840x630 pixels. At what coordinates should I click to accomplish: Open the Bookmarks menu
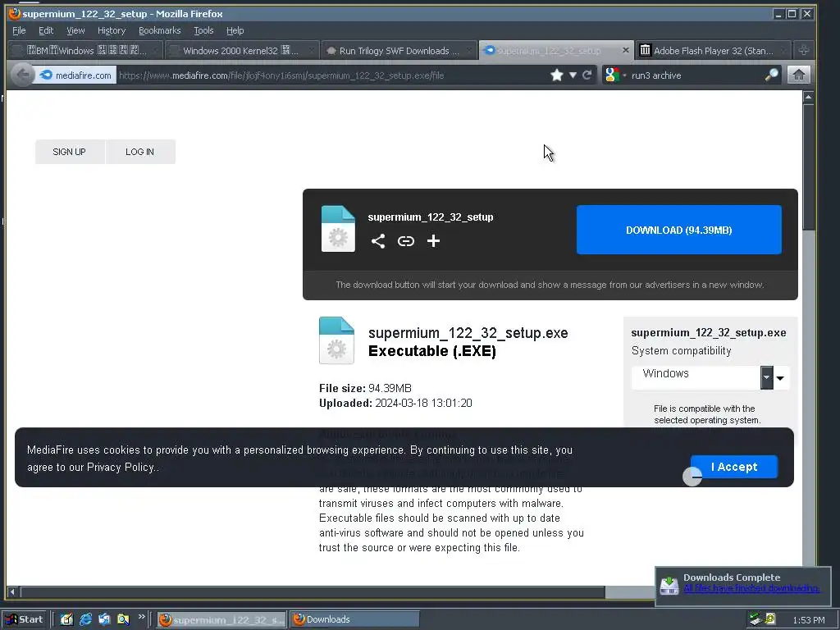160,30
